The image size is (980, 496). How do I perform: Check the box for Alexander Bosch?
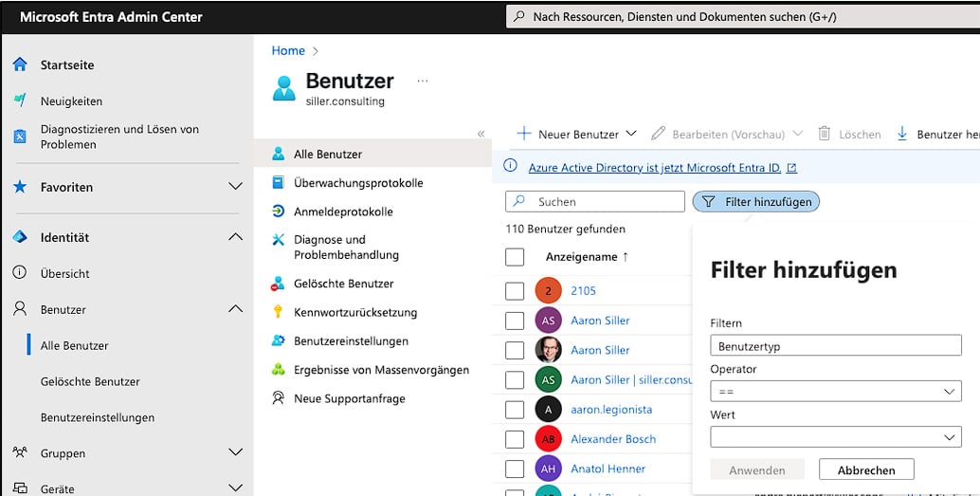click(x=515, y=439)
